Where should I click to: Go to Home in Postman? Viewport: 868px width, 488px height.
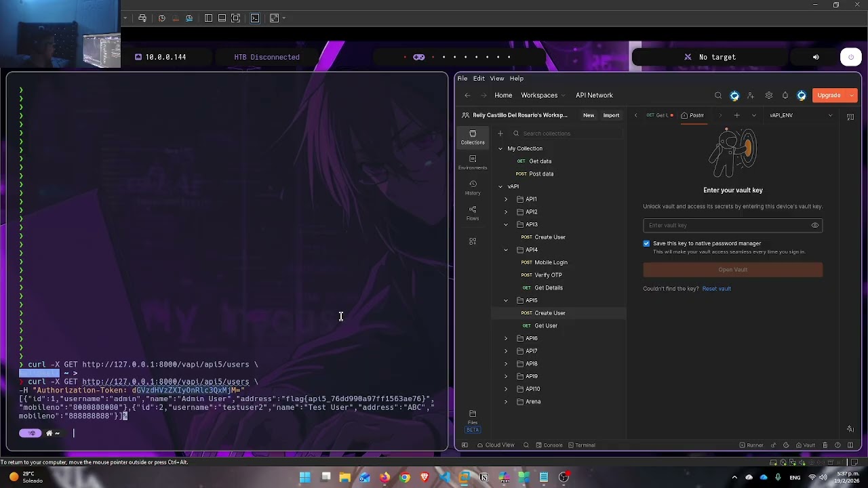point(503,96)
